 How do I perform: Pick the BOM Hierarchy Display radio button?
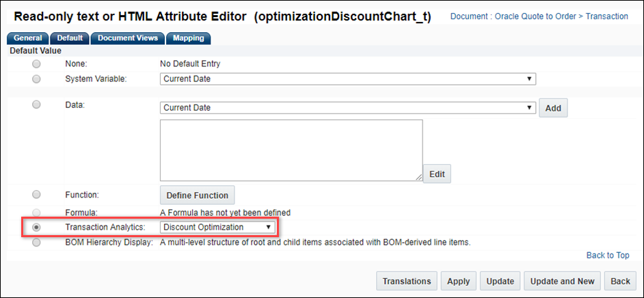[36, 242]
